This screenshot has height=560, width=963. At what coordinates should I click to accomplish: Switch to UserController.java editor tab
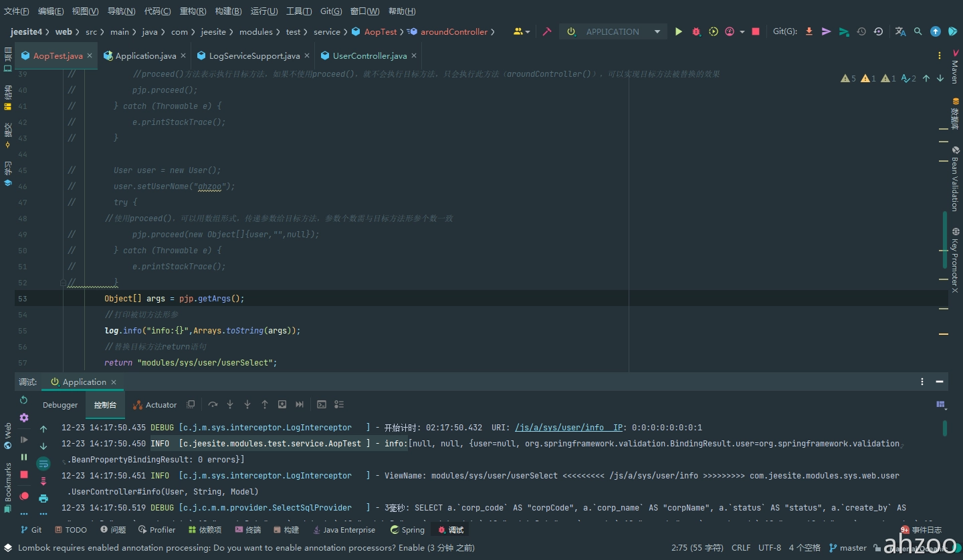369,56
